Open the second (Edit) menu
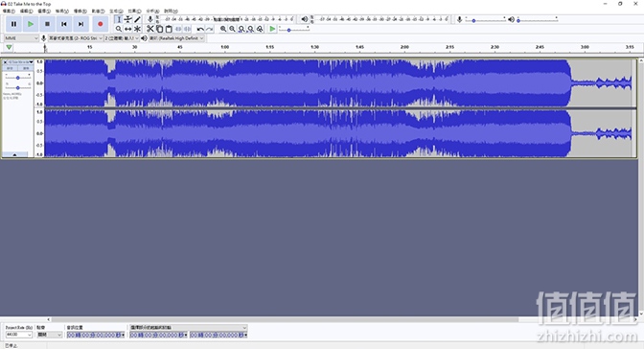This screenshot has height=349, width=644. 26,12
